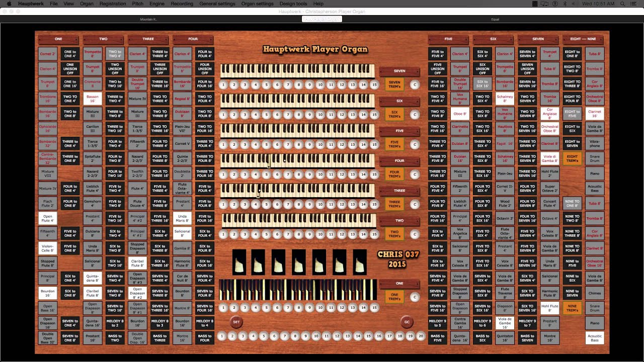Click the "Equal" temperament label in the toolbar
The height and width of the screenshot is (362, 644).
pos(495,19)
